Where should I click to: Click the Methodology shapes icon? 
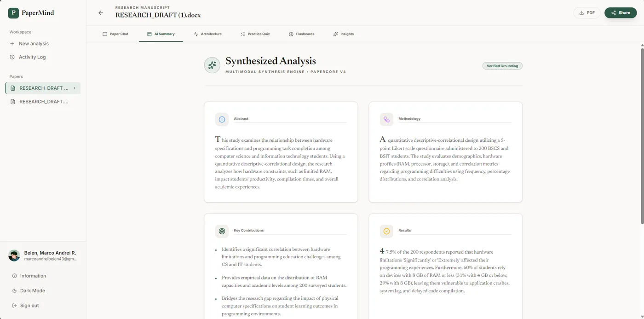click(386, 119)
